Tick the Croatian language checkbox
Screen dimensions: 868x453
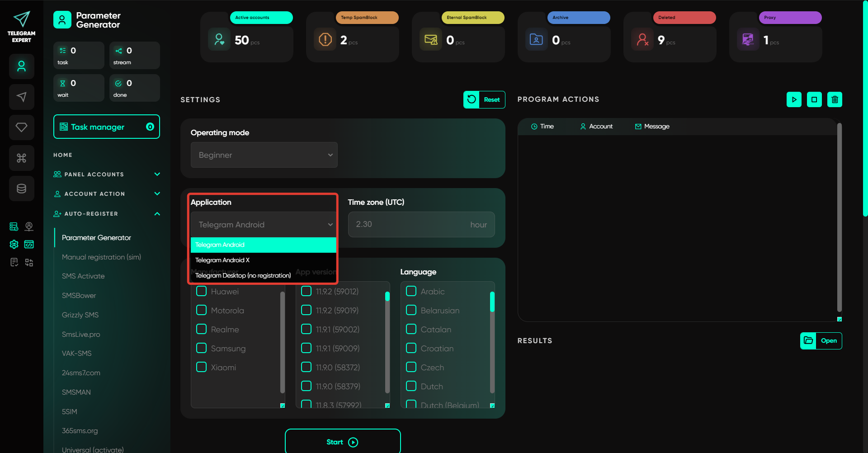tap(411, 348)
